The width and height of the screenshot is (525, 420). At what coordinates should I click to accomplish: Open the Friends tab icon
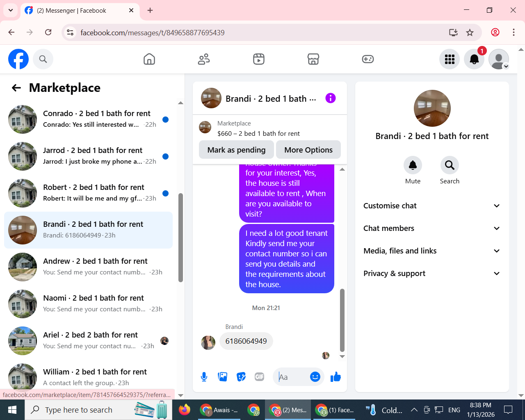coord(204,59)
